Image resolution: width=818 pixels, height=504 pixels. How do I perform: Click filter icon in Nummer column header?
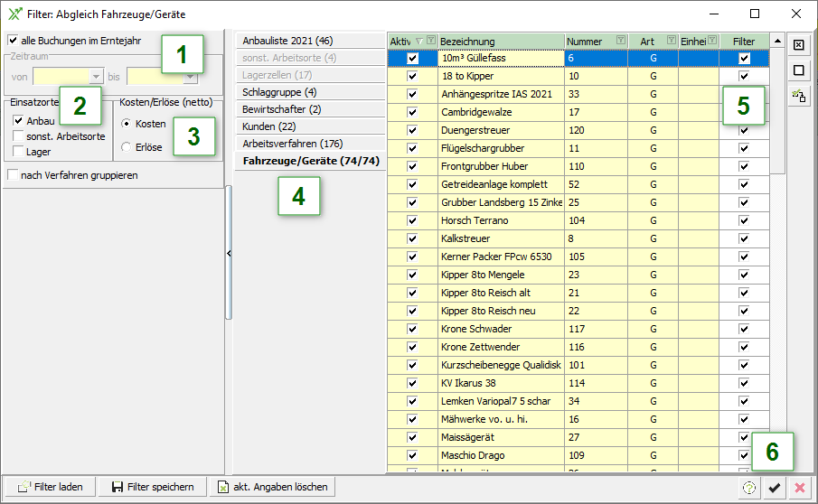click(620, 41)
